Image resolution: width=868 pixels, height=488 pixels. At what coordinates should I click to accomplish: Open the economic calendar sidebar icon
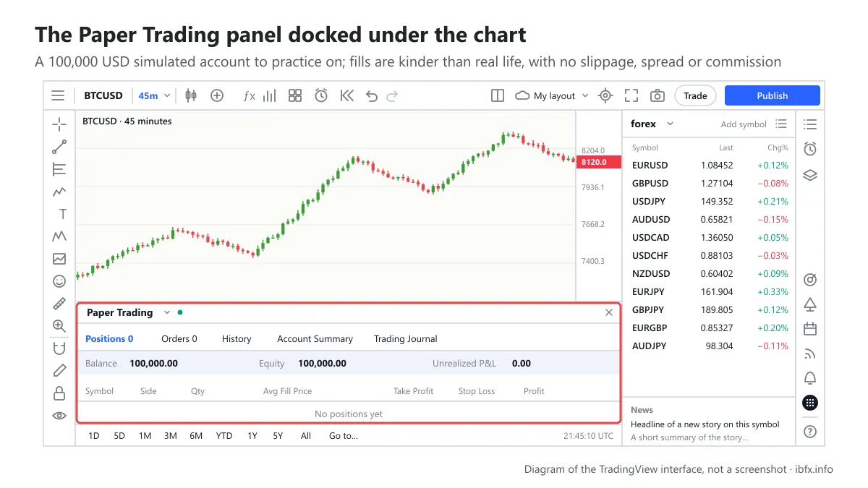[x=810, y=329]
